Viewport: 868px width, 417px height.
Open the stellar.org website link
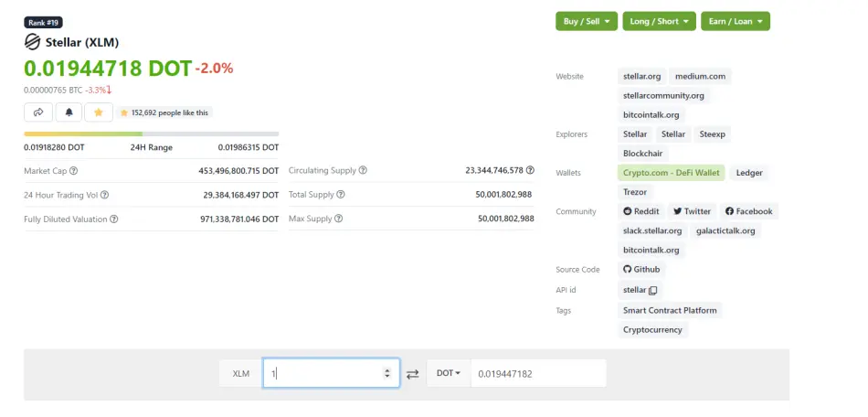pyautogui.click(x=641, y=77)
